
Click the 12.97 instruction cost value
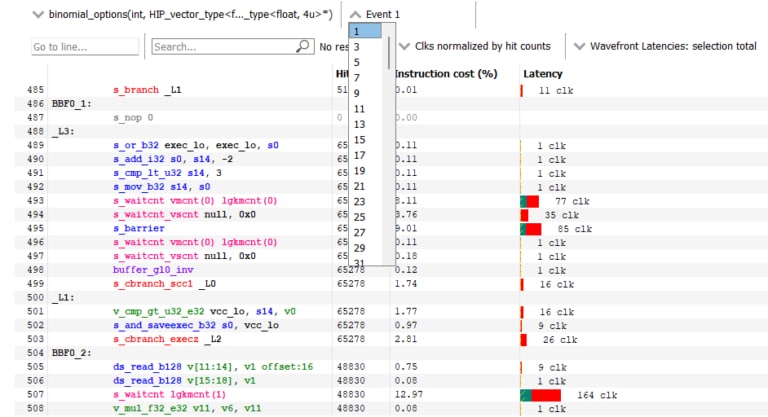[x=408, y=394]
